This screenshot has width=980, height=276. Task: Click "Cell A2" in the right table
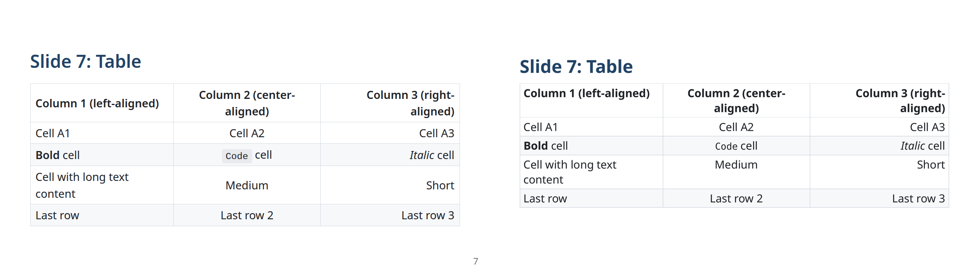(x=736, y=127)
